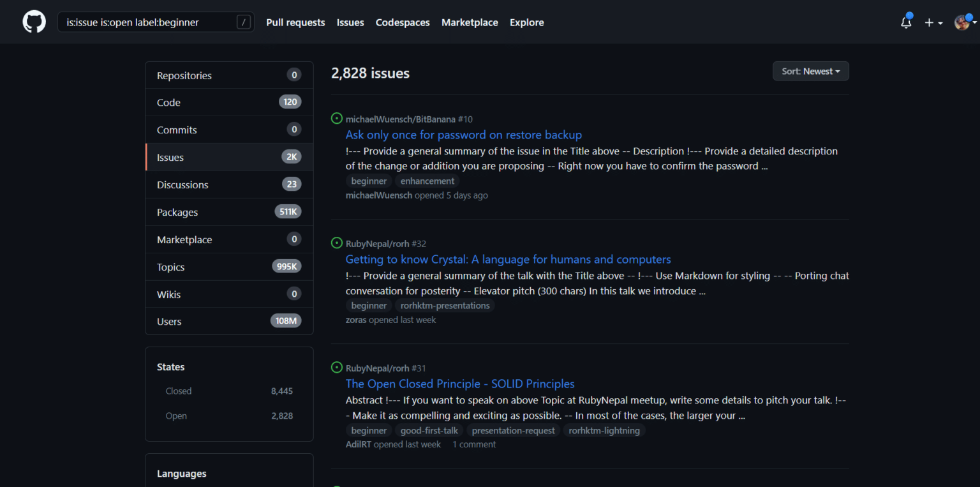Expand the plus menu for creating new items
Viewport: 980px width, 487px height.
pyautogui.click(x=933, y=22)
